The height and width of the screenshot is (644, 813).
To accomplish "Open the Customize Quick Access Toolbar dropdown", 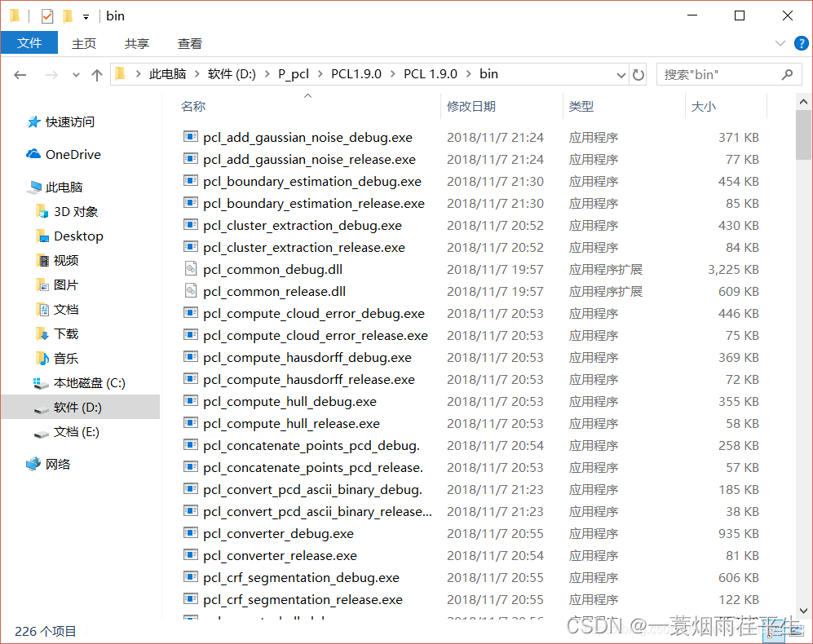I will [x=86, y=17].
